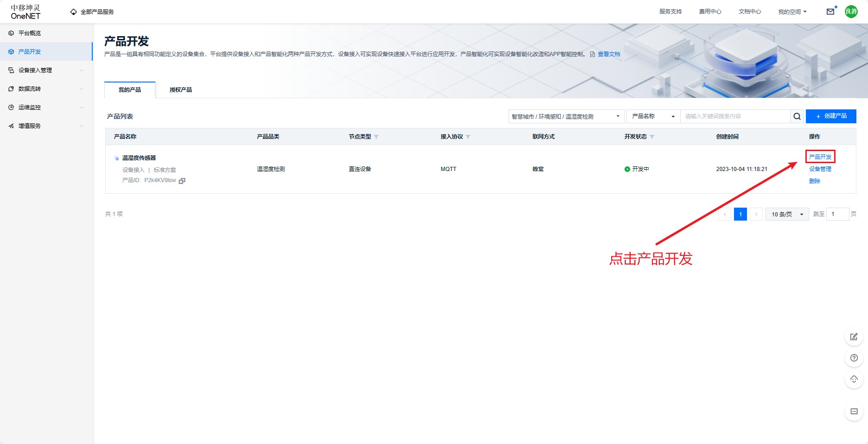Viewport: 868px width, 444px height.
Task: Open the 产品名称 search type dropdown
Action: pos(653,116)
